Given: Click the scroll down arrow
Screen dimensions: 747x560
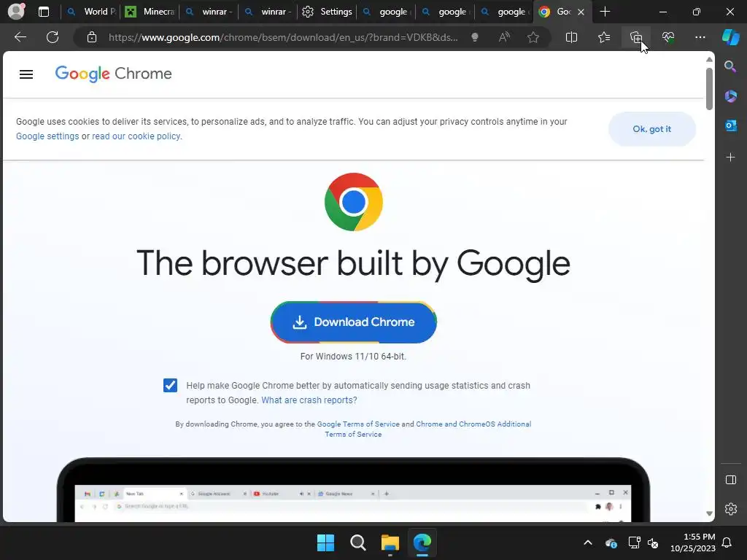Looking at the screenshot, I should click(709, 513).
